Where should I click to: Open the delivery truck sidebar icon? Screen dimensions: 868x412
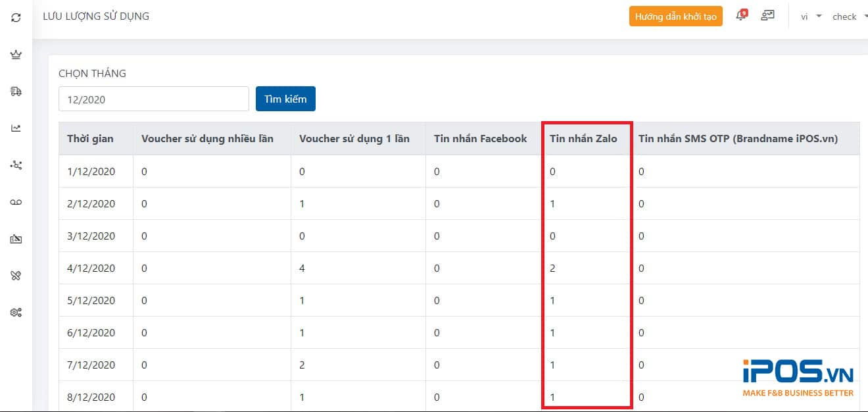tap(16, 91)
